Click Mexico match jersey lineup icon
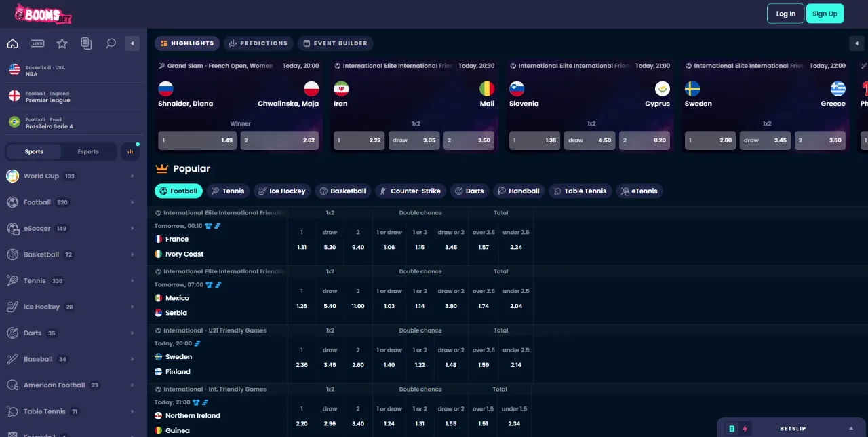The width and height of the screenshot is (868, 437). (209, 285)
